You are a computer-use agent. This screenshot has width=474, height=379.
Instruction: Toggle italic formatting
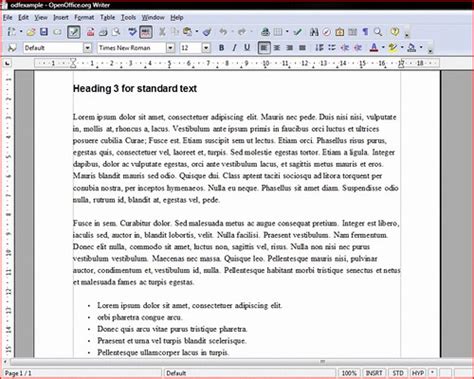pos(234,48)
